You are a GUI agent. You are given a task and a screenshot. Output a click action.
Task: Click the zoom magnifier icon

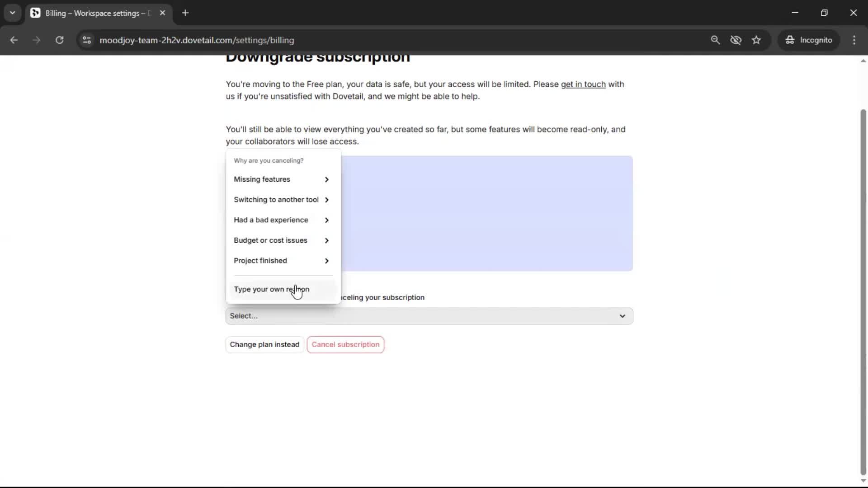pos(715,40)
